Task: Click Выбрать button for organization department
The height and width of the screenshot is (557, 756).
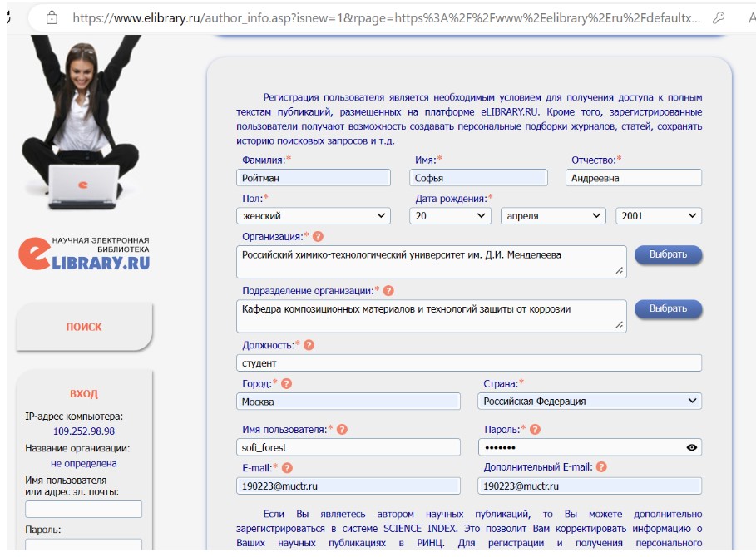Action: click(x=668, y=308)
